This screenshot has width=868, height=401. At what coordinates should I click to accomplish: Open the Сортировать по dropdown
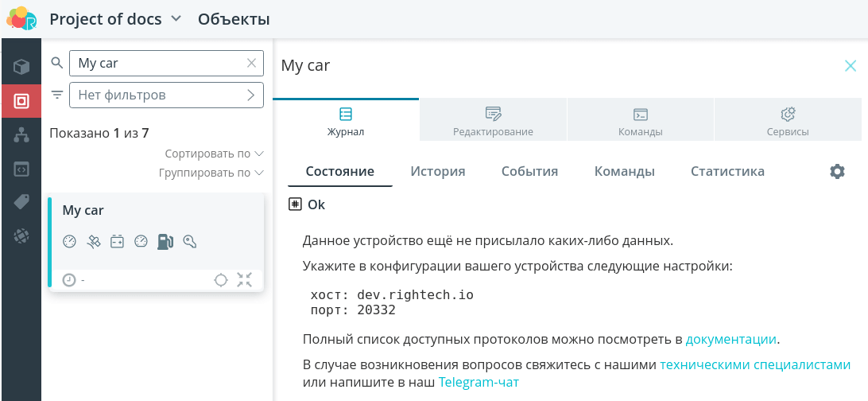tap(215, 154)
